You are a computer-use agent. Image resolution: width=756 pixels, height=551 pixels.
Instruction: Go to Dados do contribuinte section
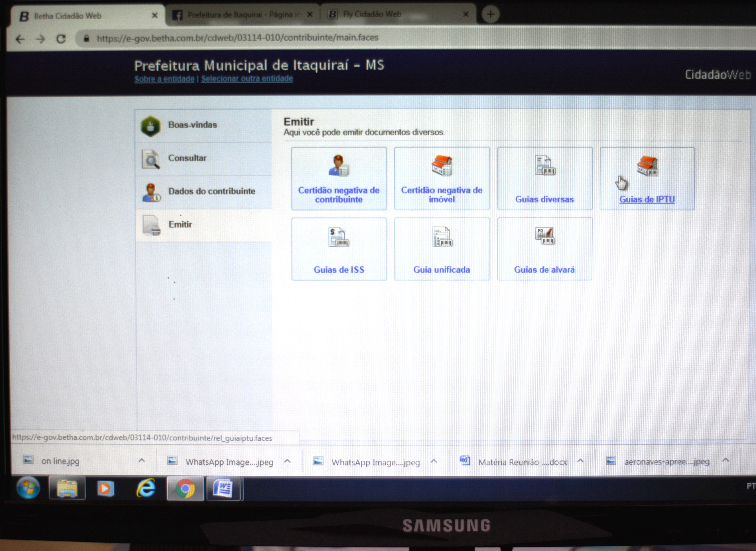(204, 192)
